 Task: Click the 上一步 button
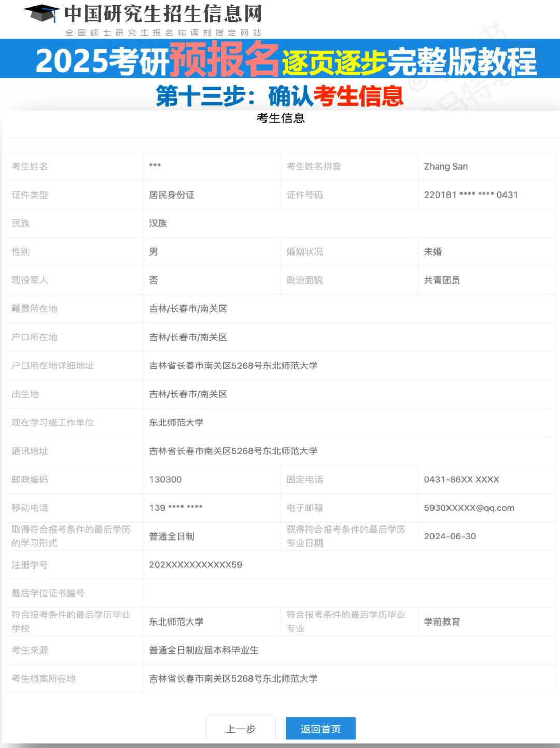[241, 729]
